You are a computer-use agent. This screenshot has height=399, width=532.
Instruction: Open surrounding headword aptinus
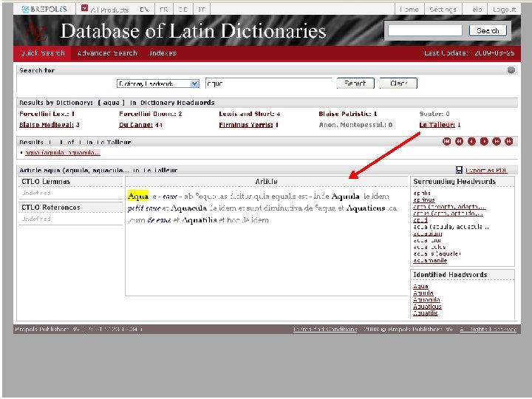tap(424, 199)
